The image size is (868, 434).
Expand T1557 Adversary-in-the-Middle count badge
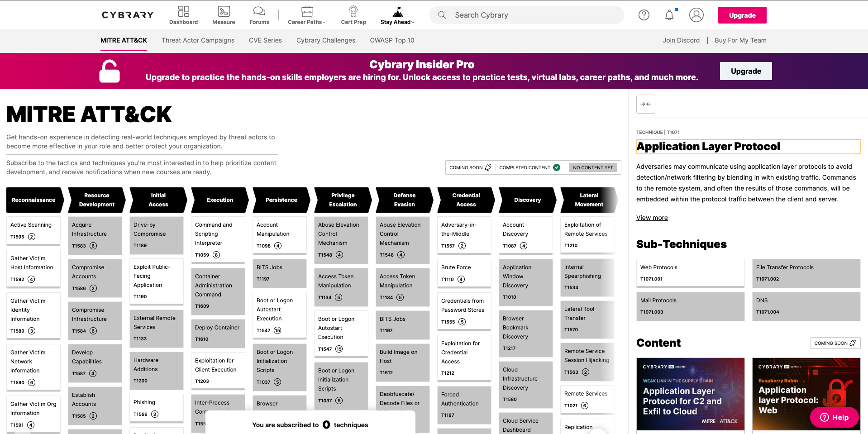[462, 246]
